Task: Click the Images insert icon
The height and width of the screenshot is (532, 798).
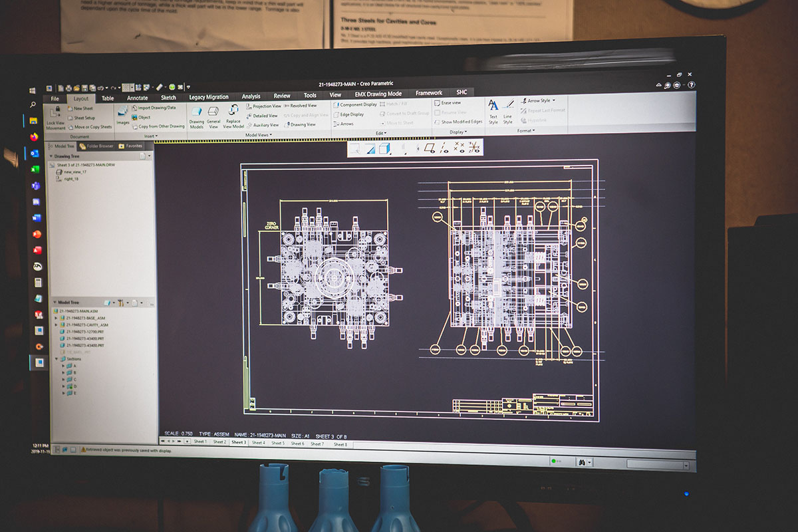Action: click(123, 111)
